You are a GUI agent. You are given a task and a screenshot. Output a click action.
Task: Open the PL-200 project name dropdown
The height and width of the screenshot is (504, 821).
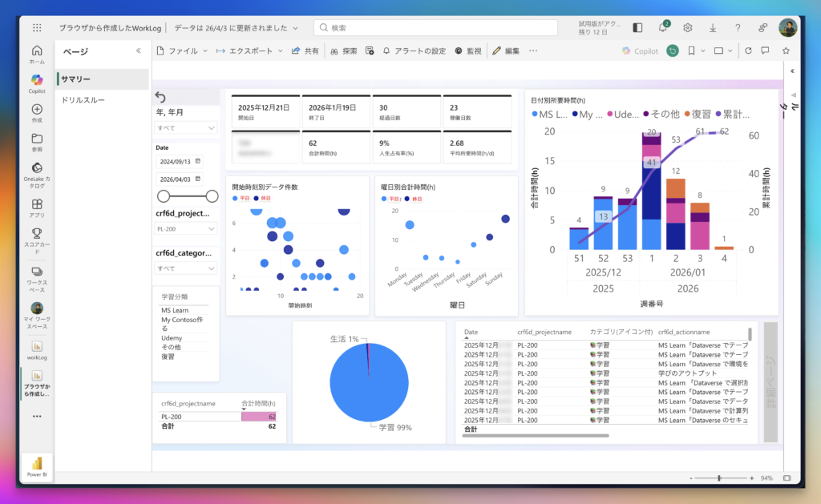[186, 228]
